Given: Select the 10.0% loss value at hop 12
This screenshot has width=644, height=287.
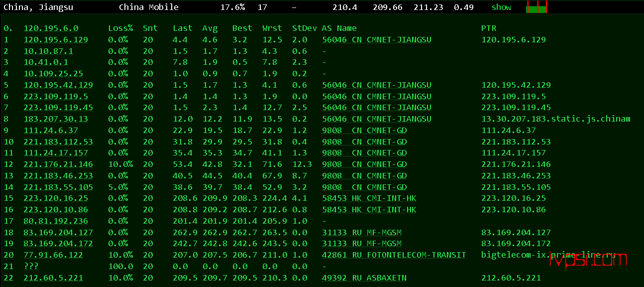Looking at the screenshot, I should 120,164.
